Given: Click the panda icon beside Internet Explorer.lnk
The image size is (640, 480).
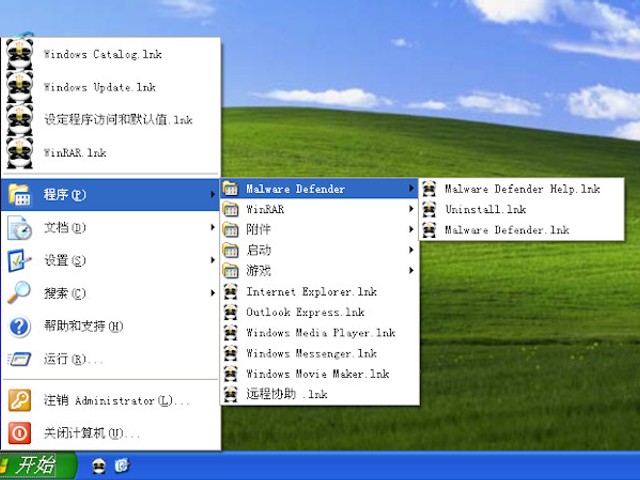Looking at the screenshot, I should (x=231, y=291).
